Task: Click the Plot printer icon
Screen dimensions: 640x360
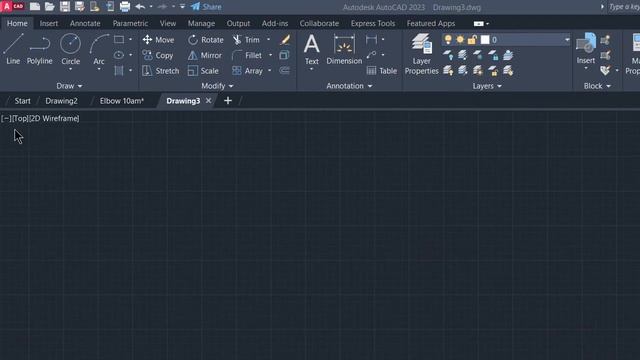Action: coord(125,7)
